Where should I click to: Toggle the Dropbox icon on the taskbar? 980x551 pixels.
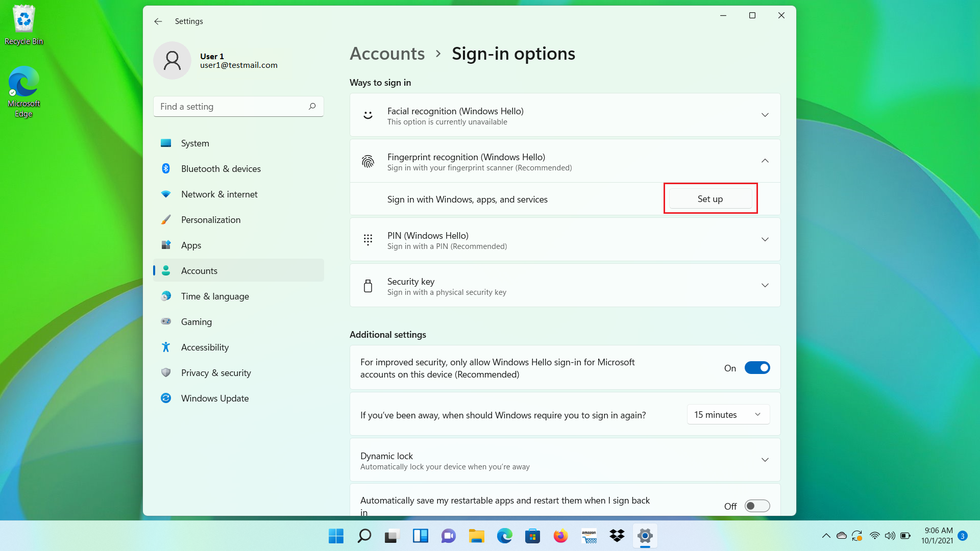tap(617, 536)
